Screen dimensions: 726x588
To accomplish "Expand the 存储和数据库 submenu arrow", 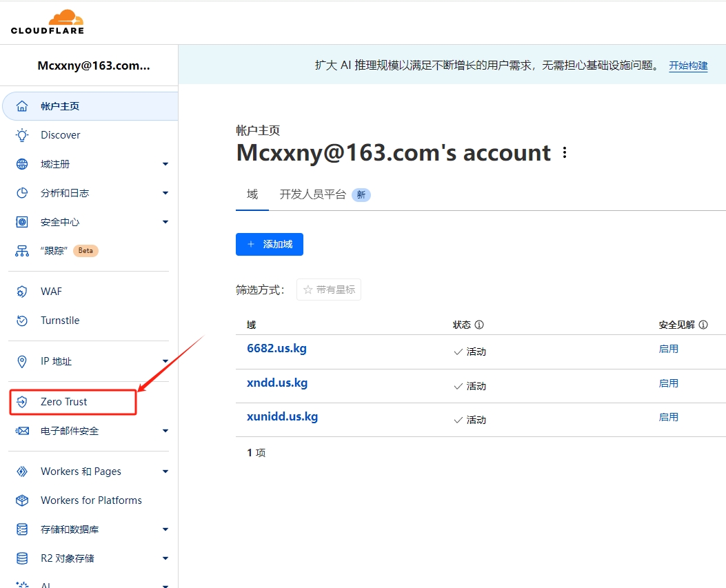I will pyautogui.click(x=165, y=529).
